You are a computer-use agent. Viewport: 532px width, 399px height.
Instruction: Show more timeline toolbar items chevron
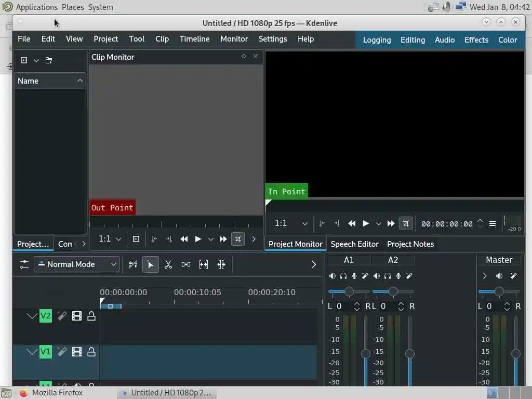point(314,264)
